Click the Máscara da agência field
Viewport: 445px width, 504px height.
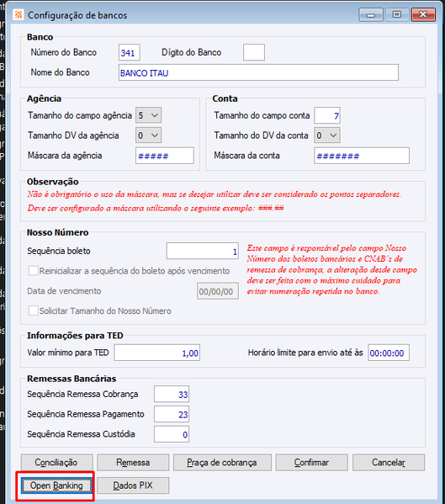(x=165, y=156)
